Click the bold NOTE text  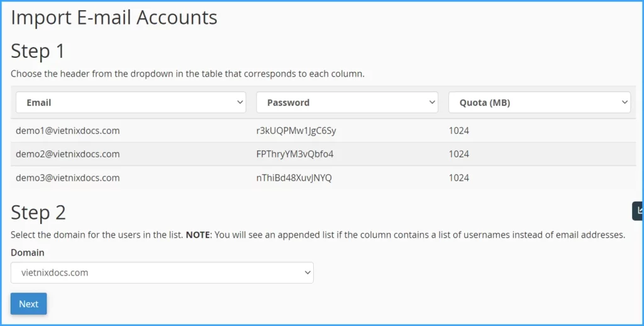(x=198, y=235)
